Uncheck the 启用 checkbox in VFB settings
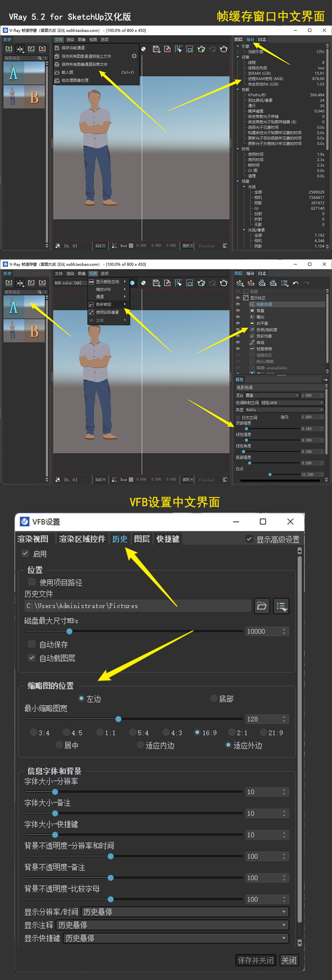The image size is (332, 980). click(25, 553)
